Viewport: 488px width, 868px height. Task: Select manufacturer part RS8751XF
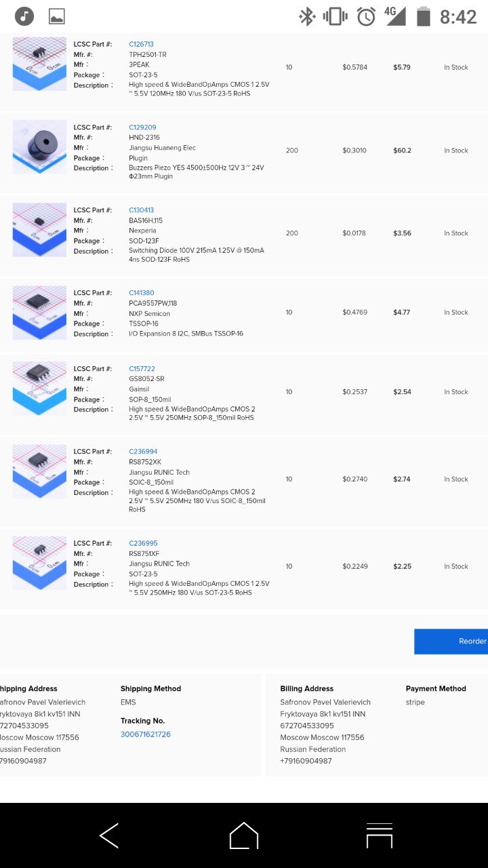pos(144,553)
